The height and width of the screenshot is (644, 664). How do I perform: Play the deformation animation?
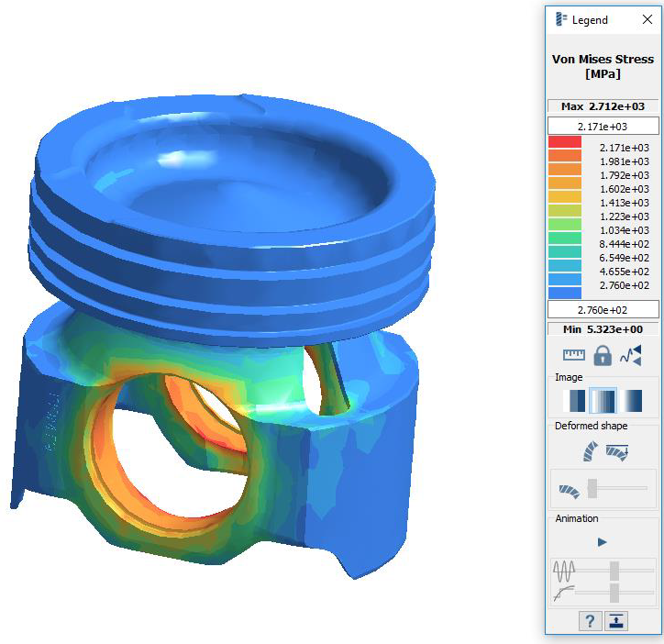point(602,542)
